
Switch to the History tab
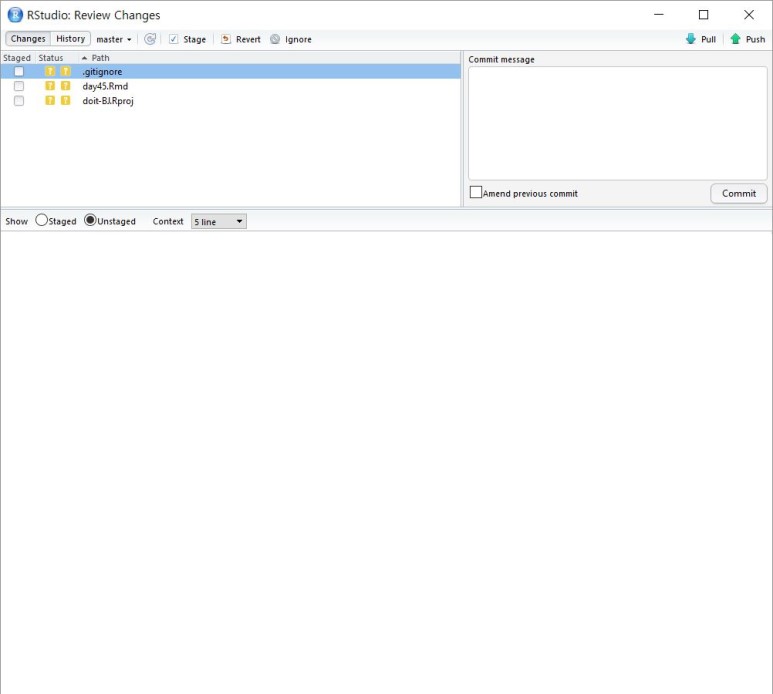pyautogui.click(x=70, y=38)
